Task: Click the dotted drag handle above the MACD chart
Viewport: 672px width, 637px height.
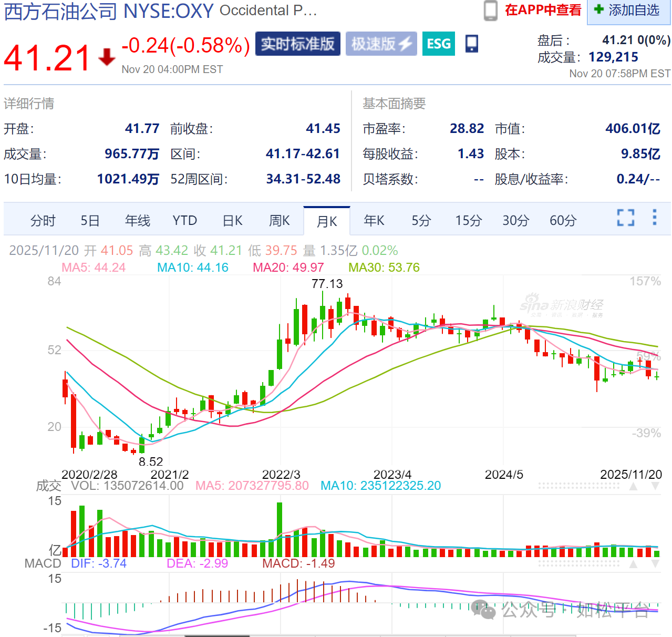Action: click(579, 564)
